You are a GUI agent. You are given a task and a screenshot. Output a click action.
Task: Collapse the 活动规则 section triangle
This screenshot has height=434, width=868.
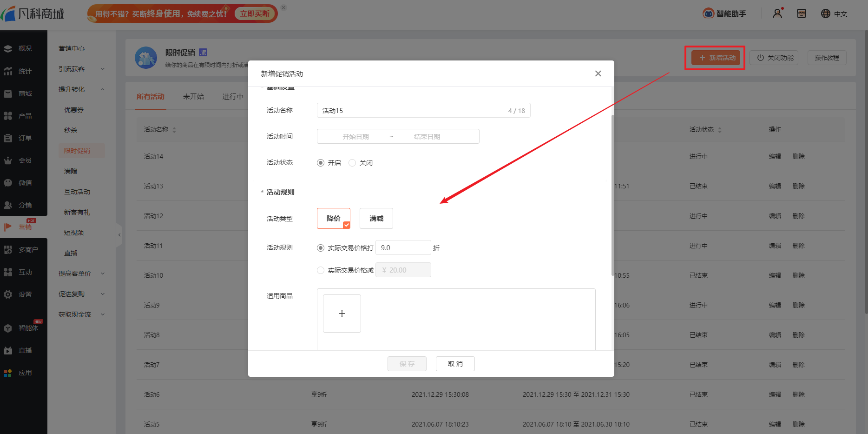262,192
